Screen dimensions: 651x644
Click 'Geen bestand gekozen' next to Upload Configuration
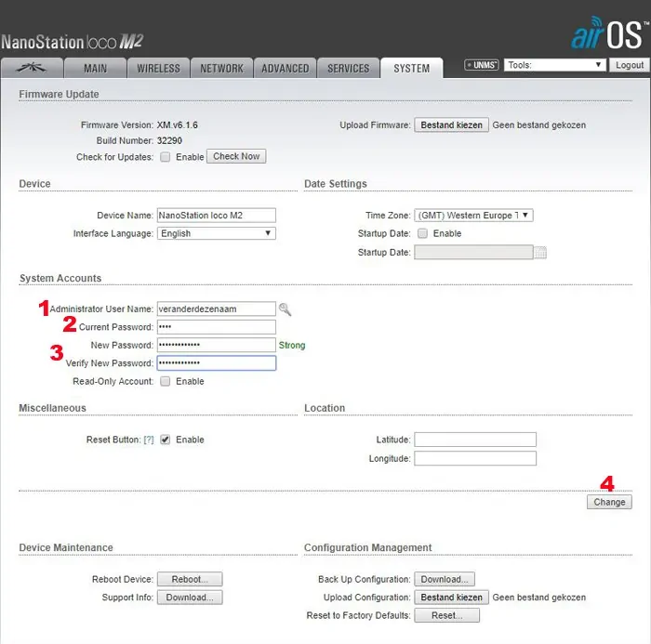pyautogui.click(x=538, y=598)
